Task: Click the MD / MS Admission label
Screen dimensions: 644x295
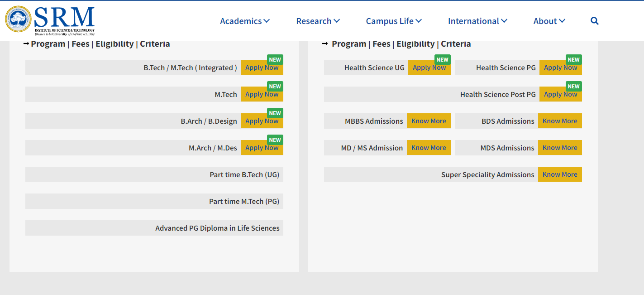Action: [372, 148]
